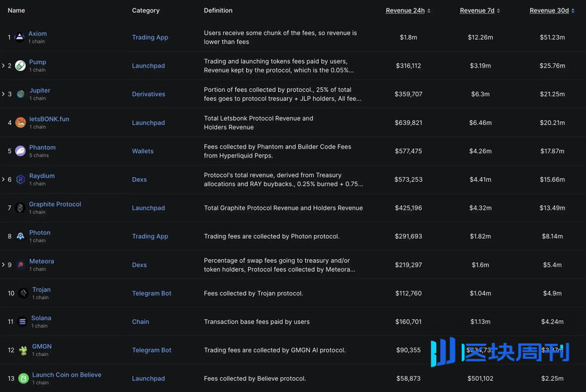Click the Category column header
This screenshot has width=586, height=392.
146,10
